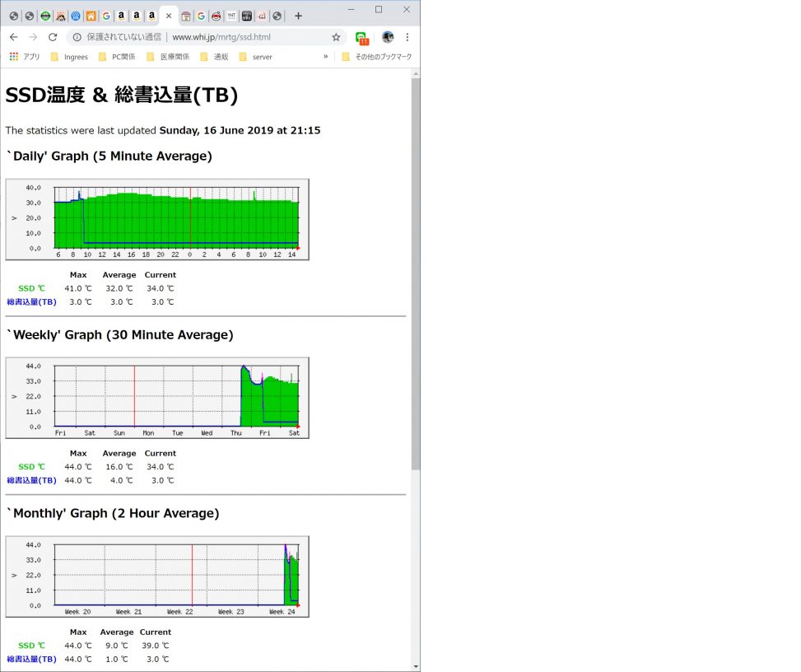Screen dimensions: 801x672
Task: Open the server bookmark folder
Action: [256, 57]
